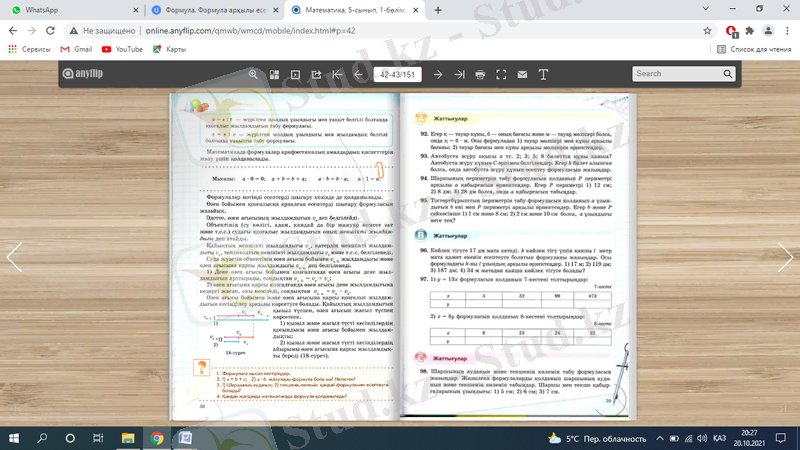Open the thumbnails grid view
Image resolution: width=800 pixels, height=450 pixels.
pyautogui.click(x=274, y=74)
